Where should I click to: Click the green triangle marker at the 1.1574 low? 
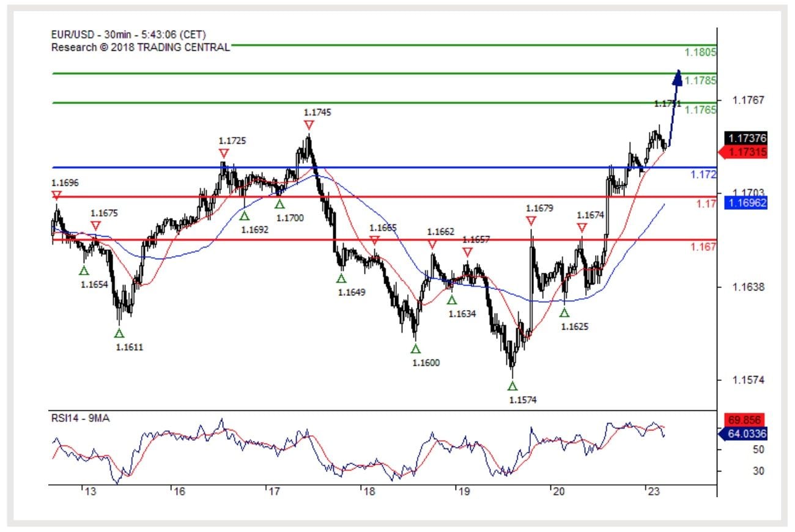(512, 386)
